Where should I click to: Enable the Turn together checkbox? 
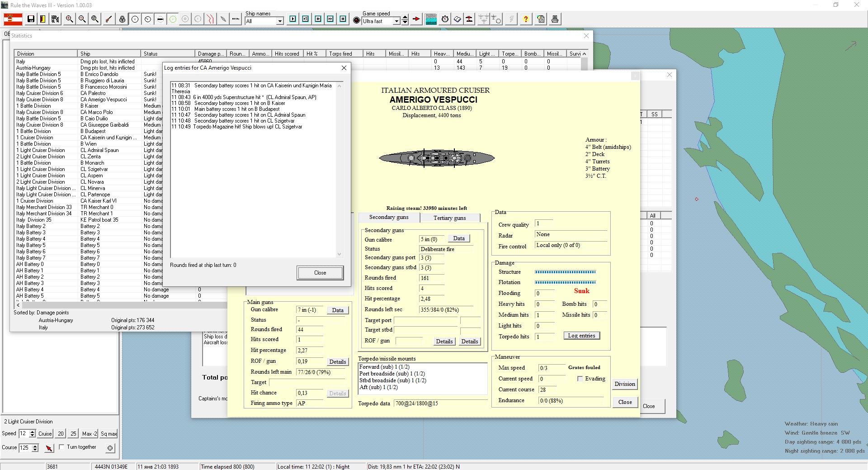61,447
